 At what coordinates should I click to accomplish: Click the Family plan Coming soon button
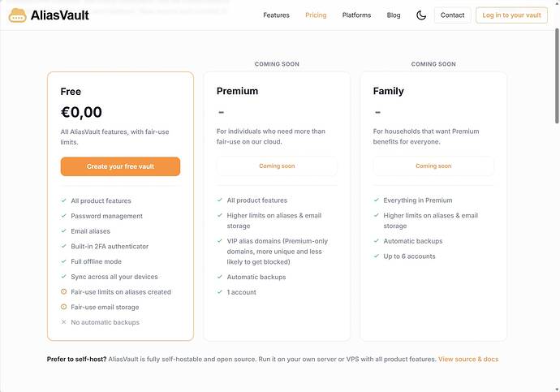433,166
